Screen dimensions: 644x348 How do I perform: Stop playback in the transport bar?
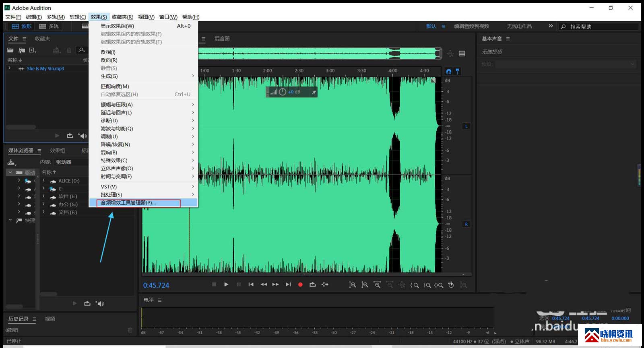tap(214, 284)
